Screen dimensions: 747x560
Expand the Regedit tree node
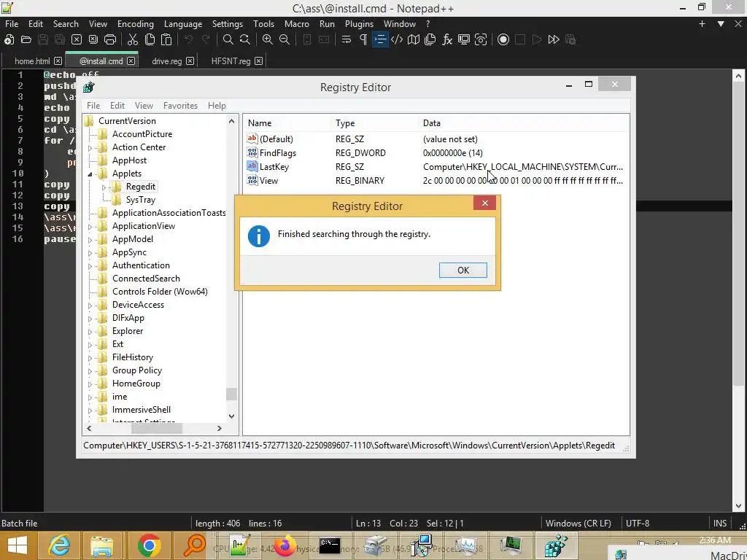(x=104, y=187)
